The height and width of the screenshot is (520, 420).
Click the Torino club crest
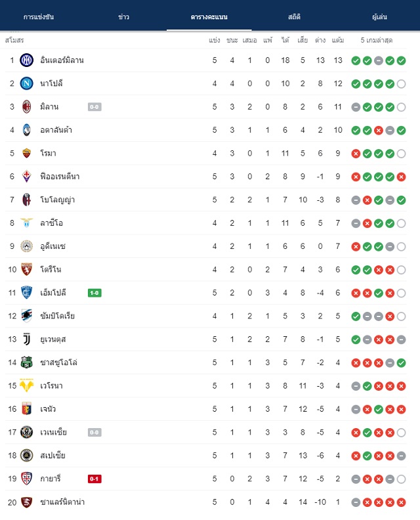[26, 269]
